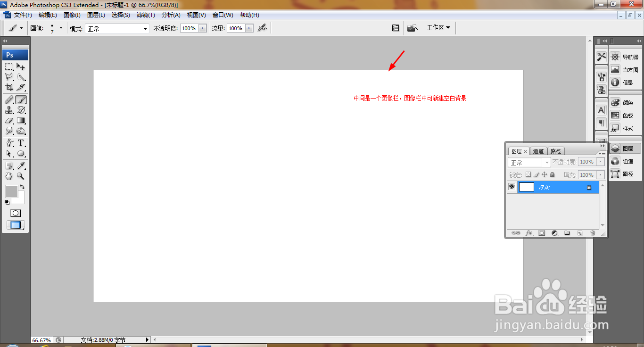
Task: Select the Zoom tool
Action: tap(21, 176)
